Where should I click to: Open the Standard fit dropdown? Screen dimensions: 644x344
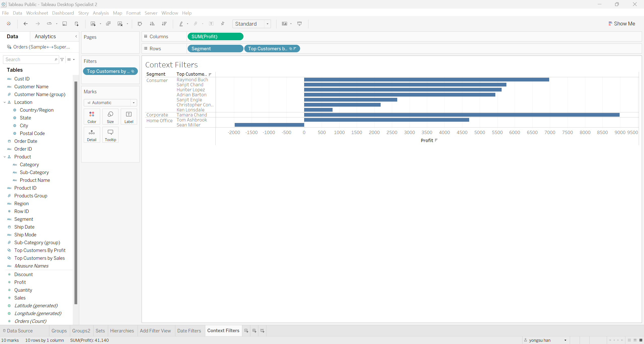[x=267, y=24]
